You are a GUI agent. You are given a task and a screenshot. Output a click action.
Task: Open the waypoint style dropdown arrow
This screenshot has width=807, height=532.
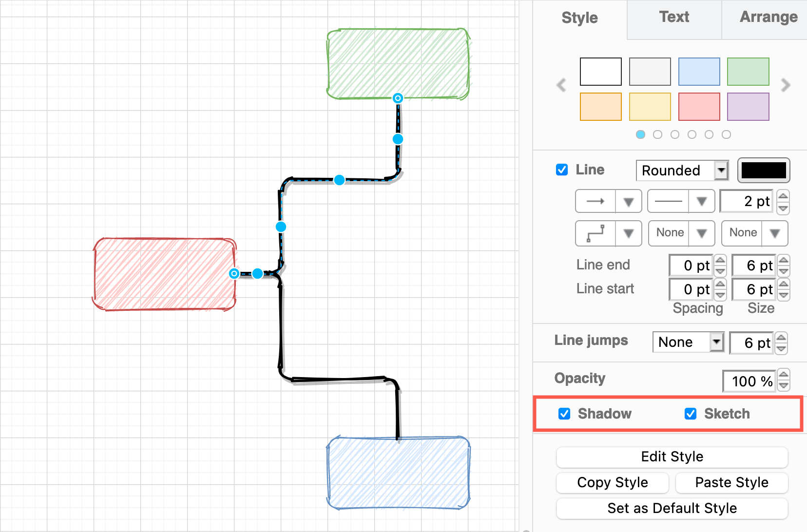coord(629,233)
